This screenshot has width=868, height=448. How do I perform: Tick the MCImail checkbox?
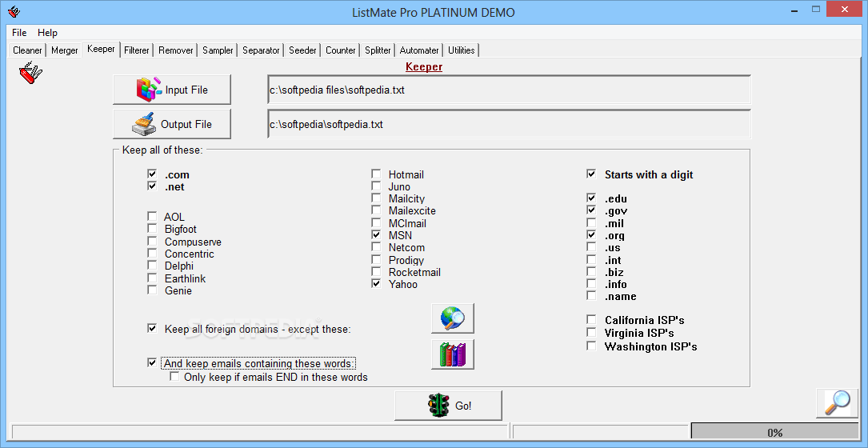377,223
